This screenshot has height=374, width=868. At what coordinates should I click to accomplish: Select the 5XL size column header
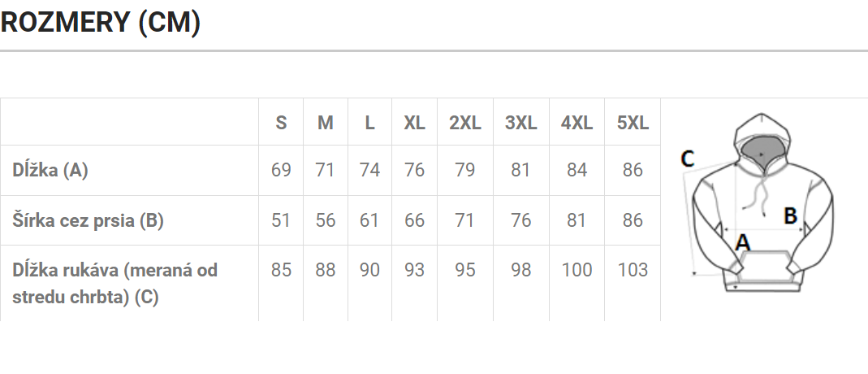[x=633, y=123]
